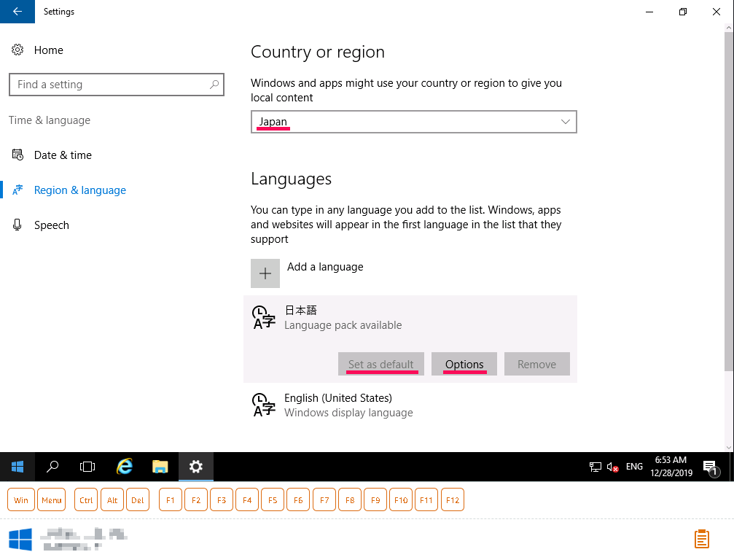The image size is (734, 560).
Task: Click the Remove button for Japanese
Action: (537, 364)
